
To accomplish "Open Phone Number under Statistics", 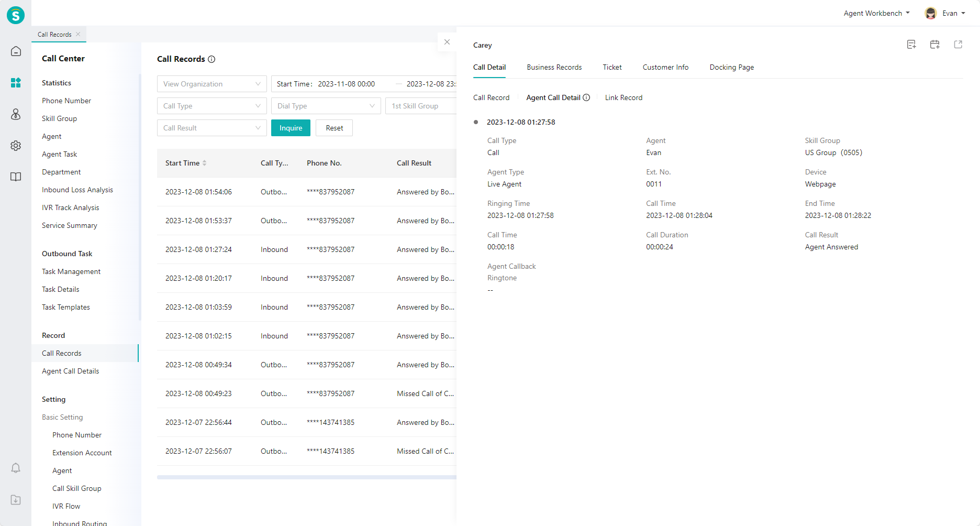I will [66, 101].
